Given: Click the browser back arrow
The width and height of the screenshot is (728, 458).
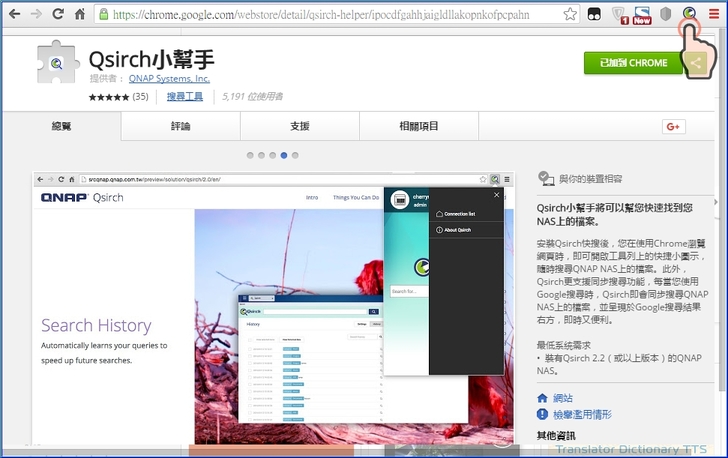Looking at the screenshot, I should coord(14,14).
